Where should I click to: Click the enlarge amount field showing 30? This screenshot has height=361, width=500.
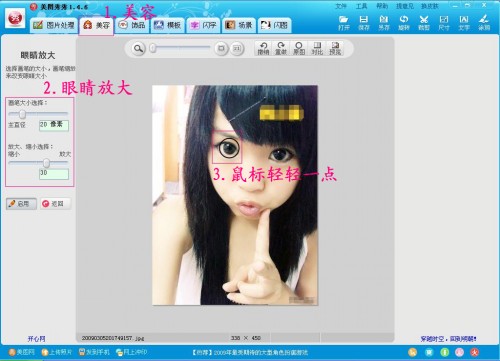54,174
